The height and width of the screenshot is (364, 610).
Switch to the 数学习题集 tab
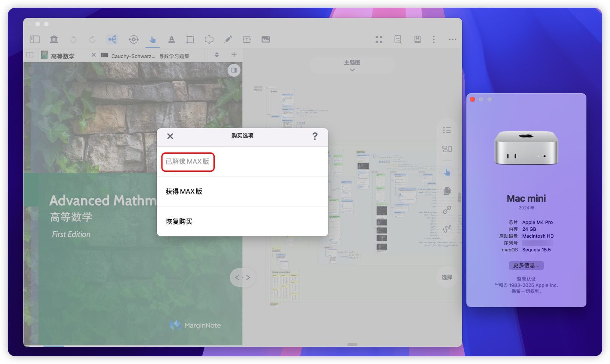point(175,56)
